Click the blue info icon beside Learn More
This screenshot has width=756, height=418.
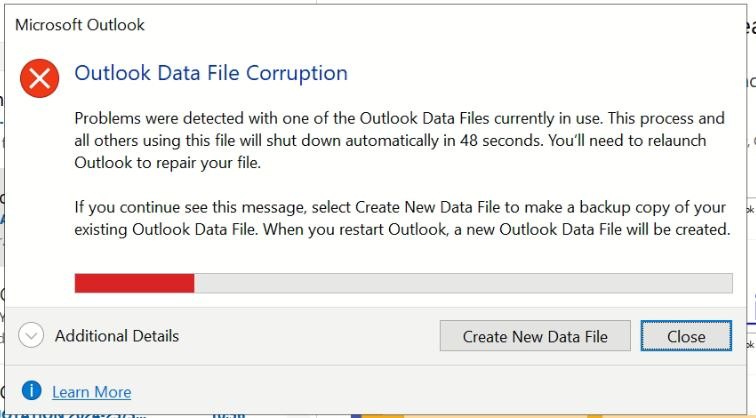click(31, 391)
